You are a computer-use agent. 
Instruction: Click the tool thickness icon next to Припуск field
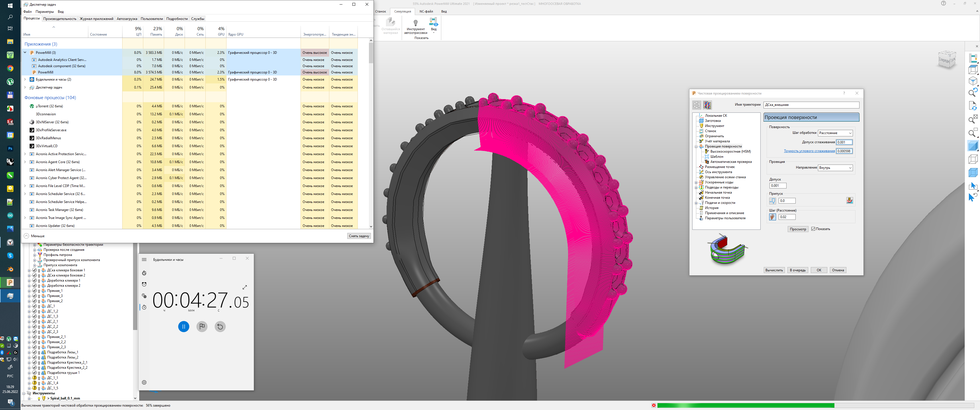pyautogui.click(x=772, y=201)
